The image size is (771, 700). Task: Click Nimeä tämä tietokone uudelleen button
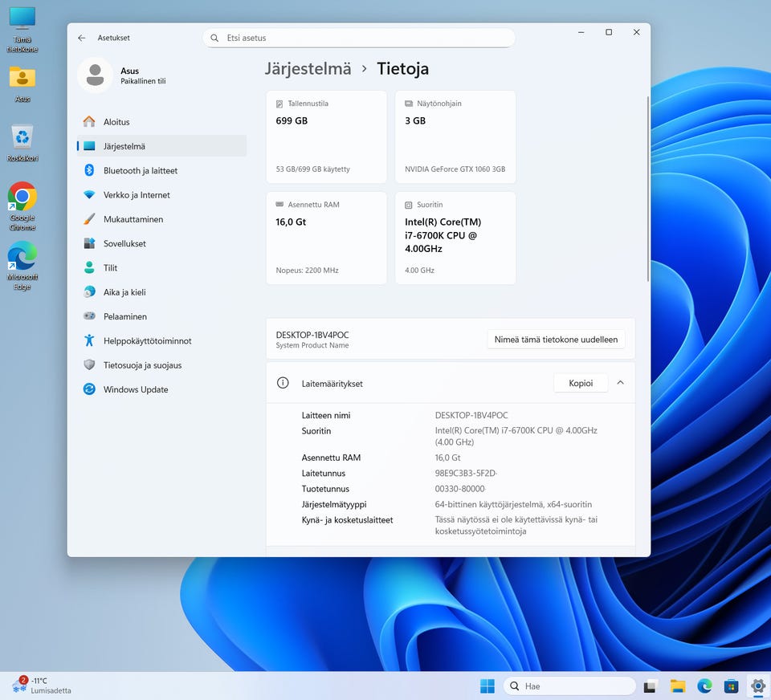(x=556, y=340)
